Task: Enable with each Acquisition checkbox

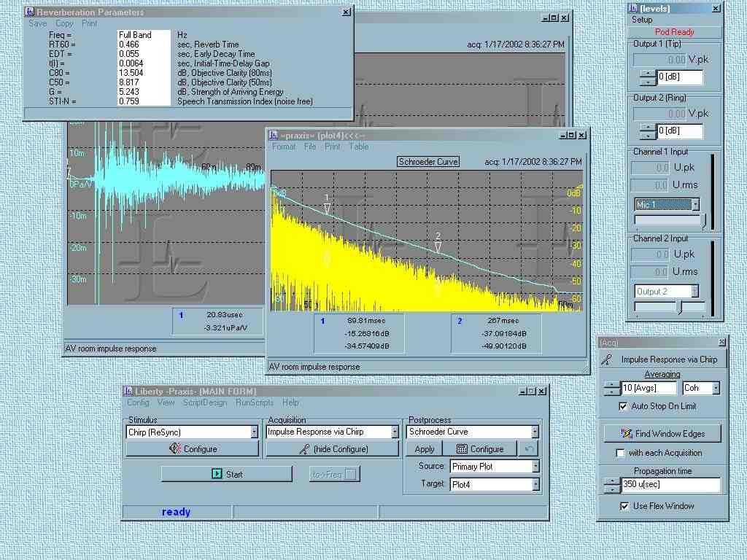Action: (621, 453)
